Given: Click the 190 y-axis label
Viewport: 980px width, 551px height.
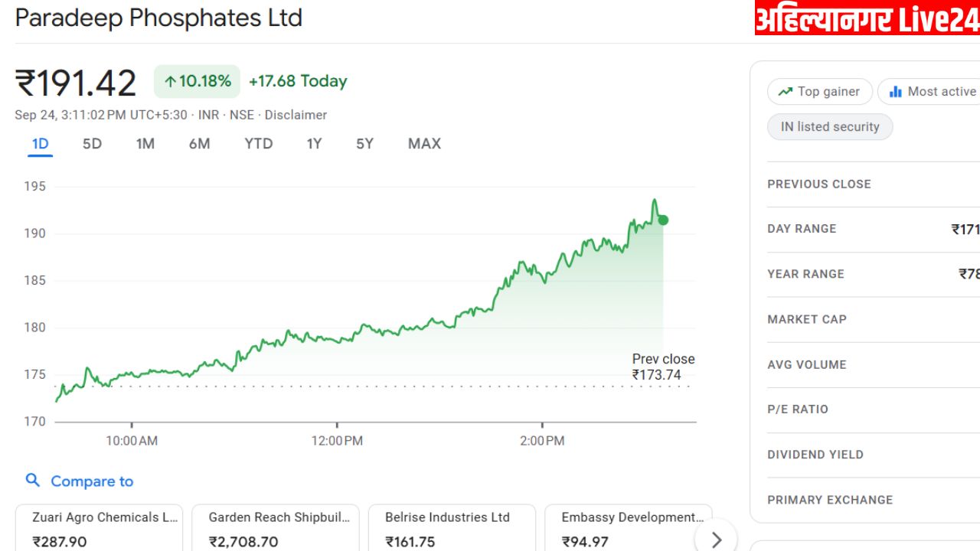Looking at the screenshot, I should [34, 233].
